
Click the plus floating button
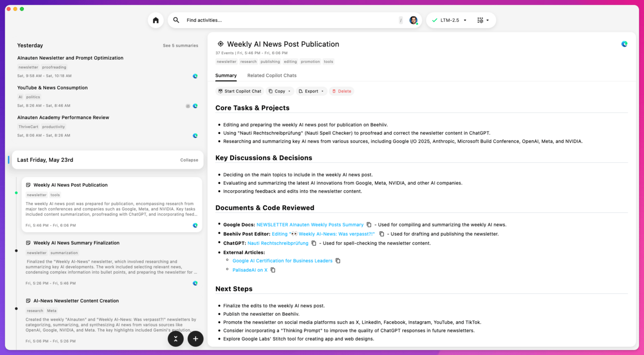pos(195,339)
